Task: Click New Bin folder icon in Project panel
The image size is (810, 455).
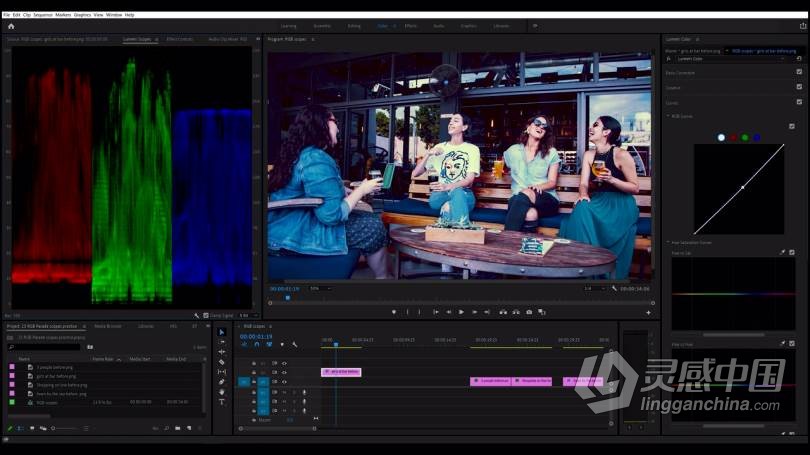Action: [178, 428]
